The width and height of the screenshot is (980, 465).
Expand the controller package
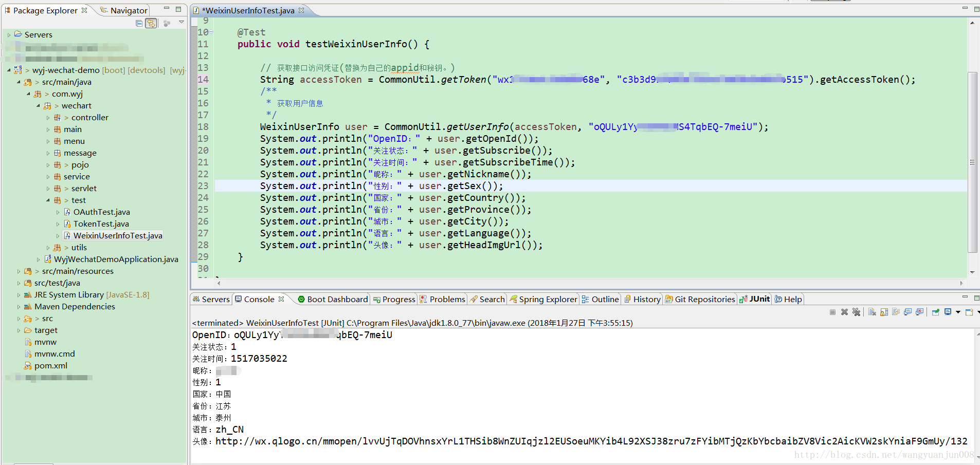[x=48, y=118]
